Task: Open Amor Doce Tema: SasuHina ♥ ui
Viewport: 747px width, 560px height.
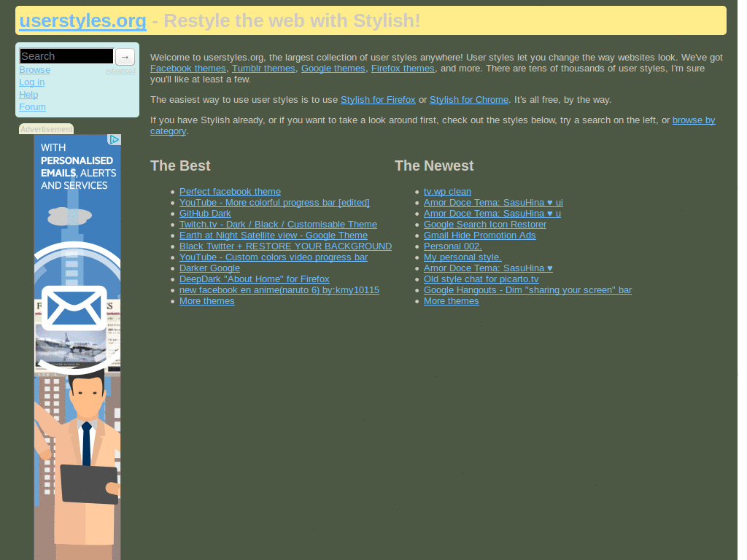Action: pyautogui.click(x=493, y=203)
